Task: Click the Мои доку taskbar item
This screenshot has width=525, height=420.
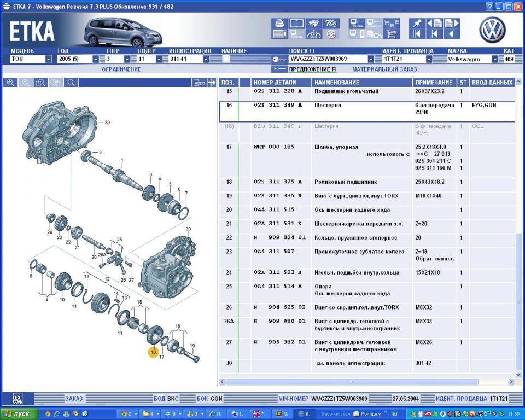Action: coord(367,414)
